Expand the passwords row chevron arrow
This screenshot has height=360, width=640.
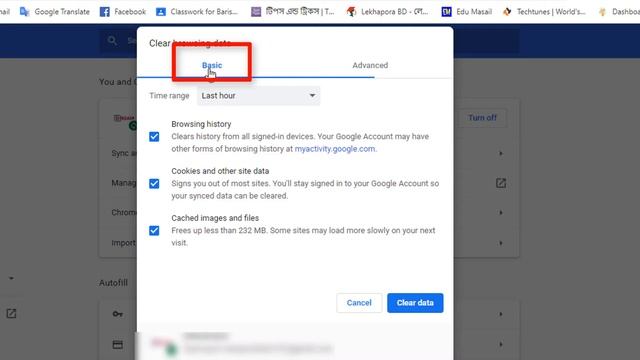[501, 314]
